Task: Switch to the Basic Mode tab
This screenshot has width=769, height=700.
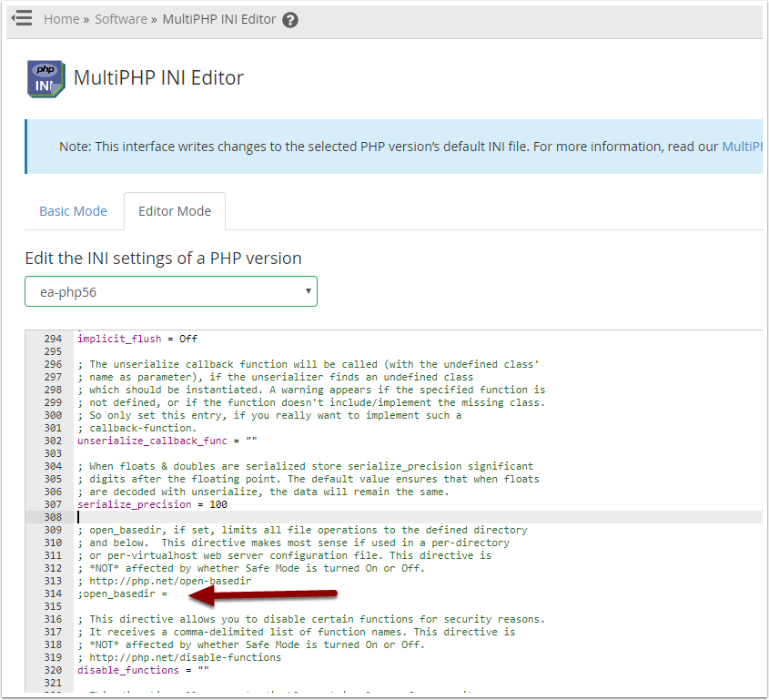Action: tap(73, 211)
